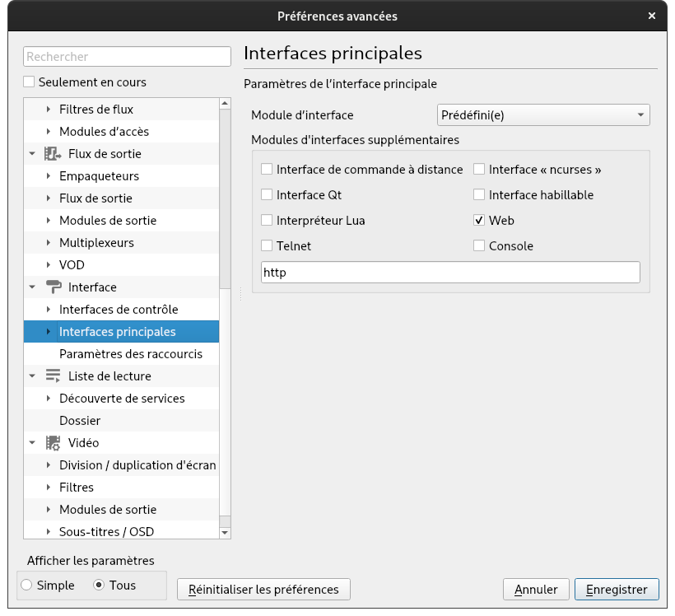Open the Dossier tree entry
This screenshot has width=675, height=616.
[80, 421]
